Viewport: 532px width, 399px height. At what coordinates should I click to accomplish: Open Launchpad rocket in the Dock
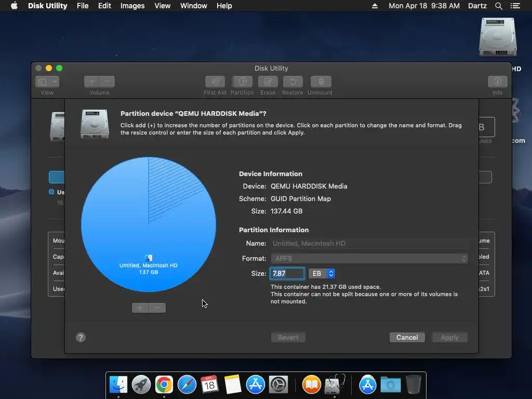coord(141,385)
